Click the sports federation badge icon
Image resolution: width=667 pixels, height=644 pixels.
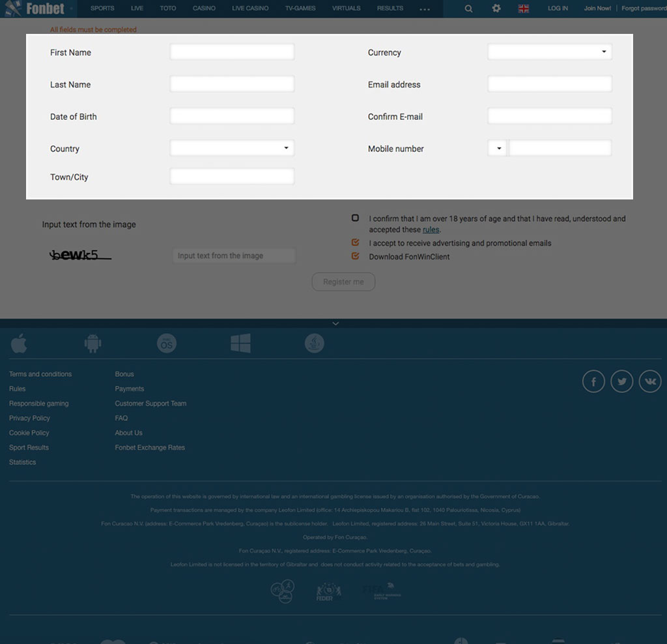(283, 591)
